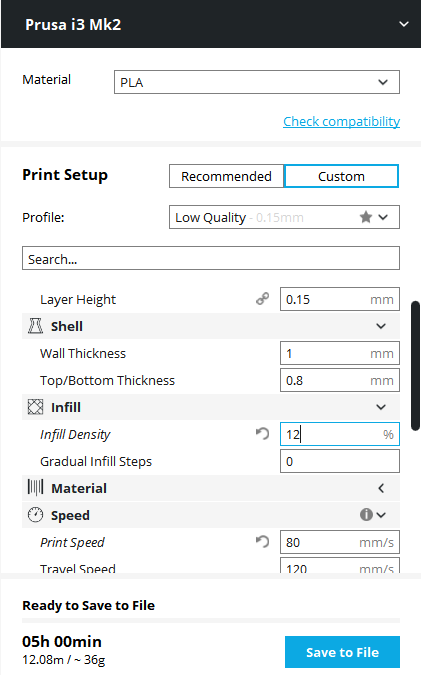
Task: Click the Print Speed setting label
Action: (x=72, y=542)
